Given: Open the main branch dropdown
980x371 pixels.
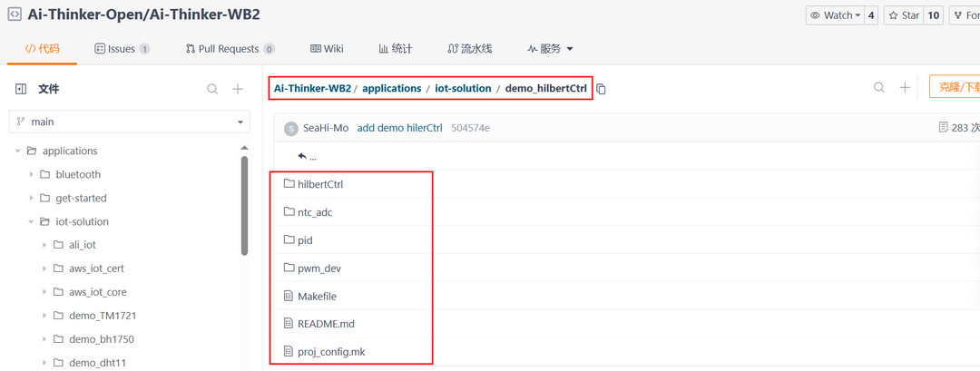Looking at the screenshot, I should coord(130,122).
